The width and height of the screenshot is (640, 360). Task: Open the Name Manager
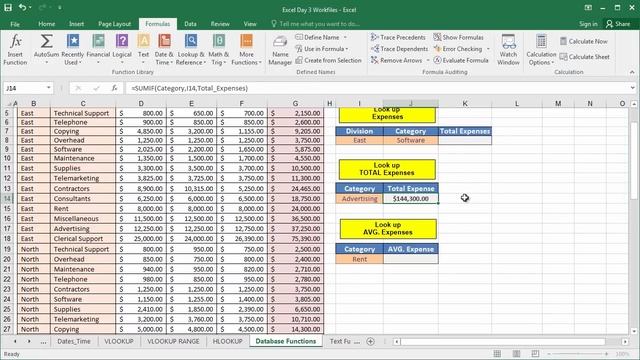280,50
